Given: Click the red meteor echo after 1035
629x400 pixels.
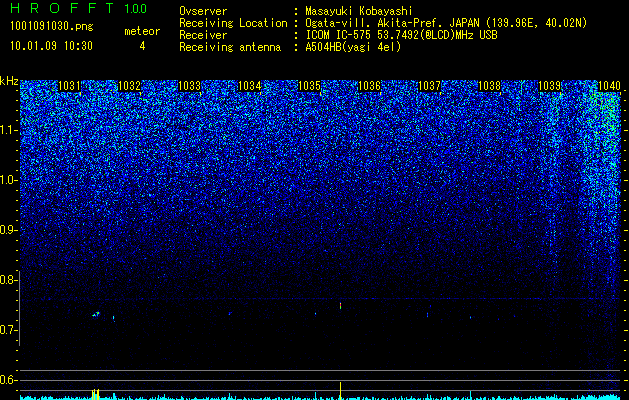Looking at the screenshot, I should coord(340,306).
